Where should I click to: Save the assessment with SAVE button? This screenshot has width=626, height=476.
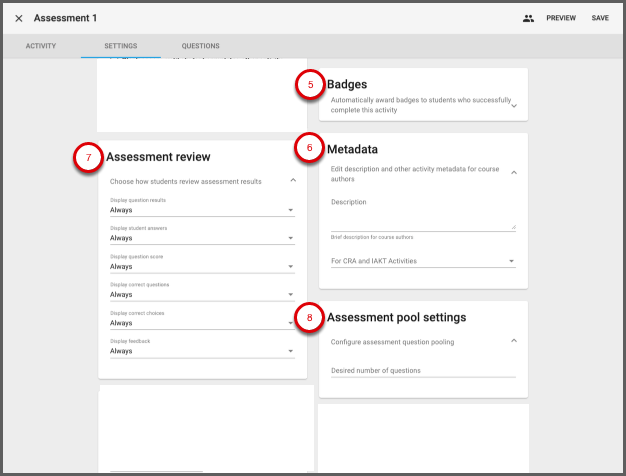600,18
